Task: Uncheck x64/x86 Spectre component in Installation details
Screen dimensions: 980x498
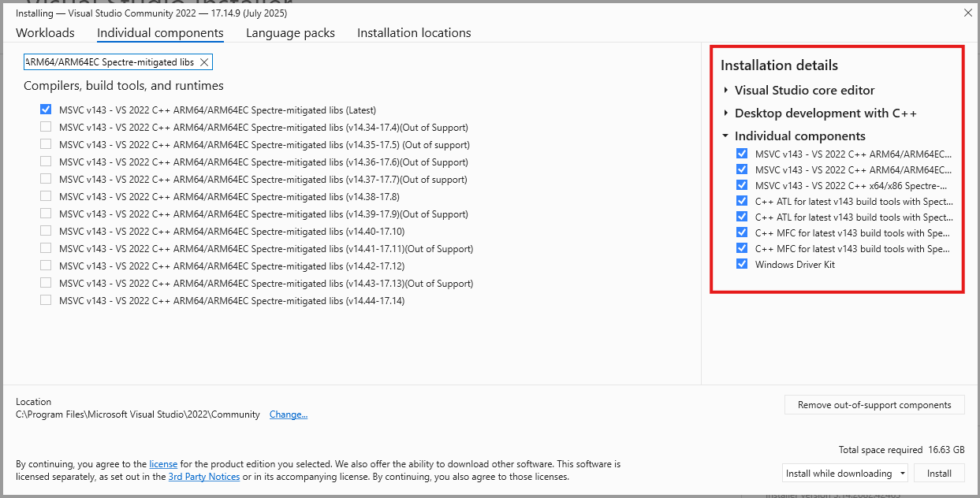Action: (742, 185)
